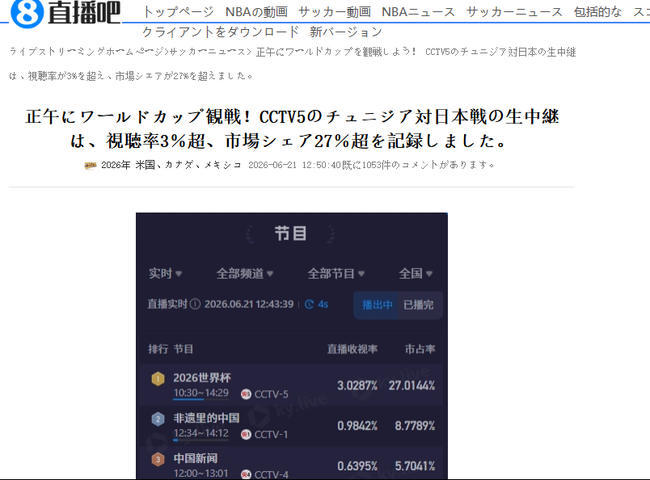Click the 10:30~14:29 progress bar
This screenshot has width=650, height=480.
[201, 400]
